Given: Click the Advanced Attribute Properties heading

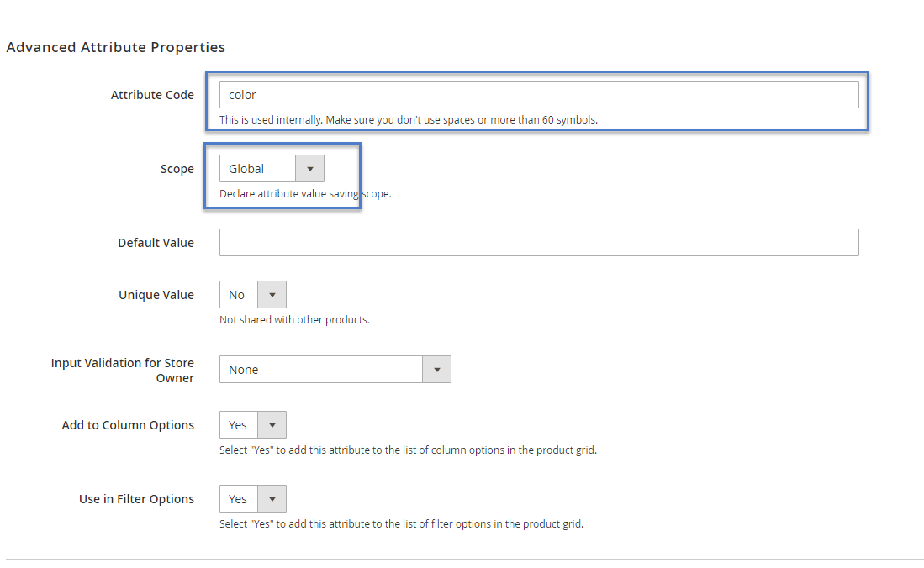Looking at the screenshot, I should [x=115, y=47].
